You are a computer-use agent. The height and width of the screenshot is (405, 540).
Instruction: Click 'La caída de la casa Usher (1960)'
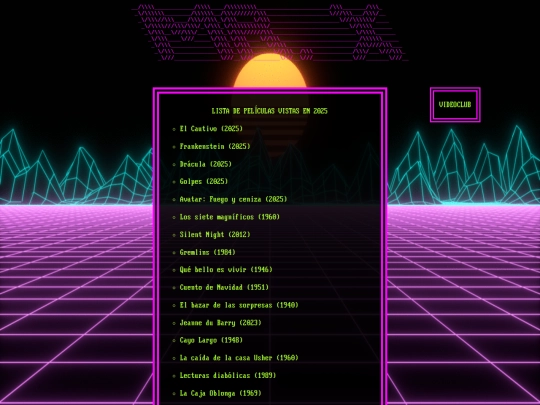tap(239, 358)
